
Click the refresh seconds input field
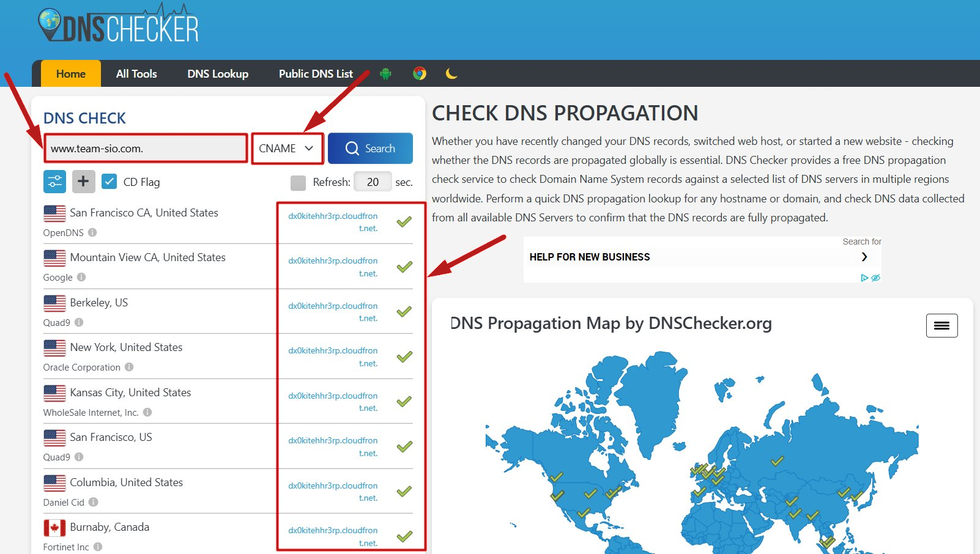coord(373,182)
